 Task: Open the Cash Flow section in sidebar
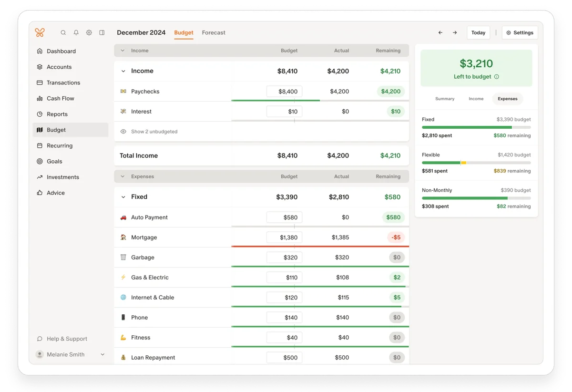(x=60, y=98)
